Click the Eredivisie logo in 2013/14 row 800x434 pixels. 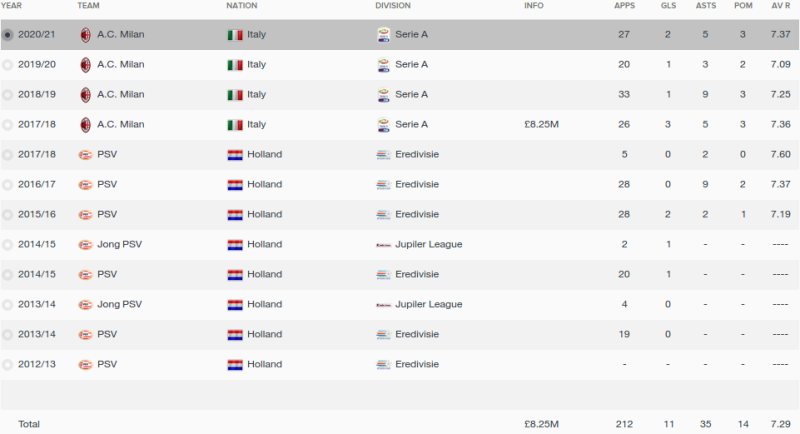pyautogui.click(x=383, y=335)
